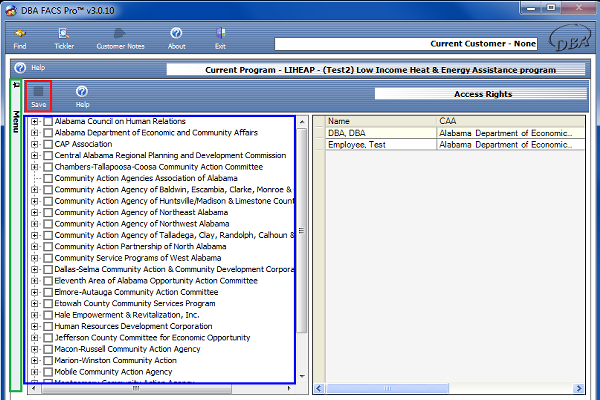Click tree horizontal scroll right arrow

289,388
